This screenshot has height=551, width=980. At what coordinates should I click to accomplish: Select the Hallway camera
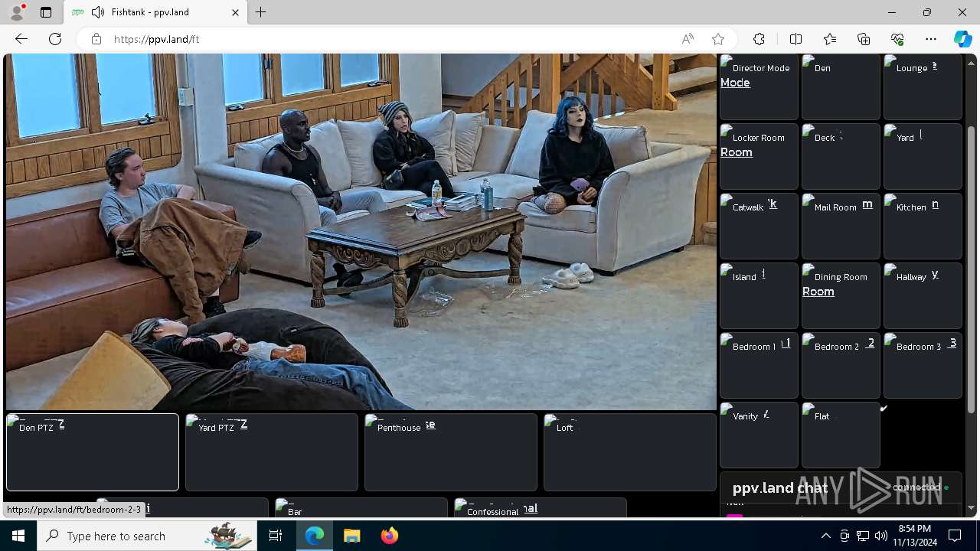(923, 296)
